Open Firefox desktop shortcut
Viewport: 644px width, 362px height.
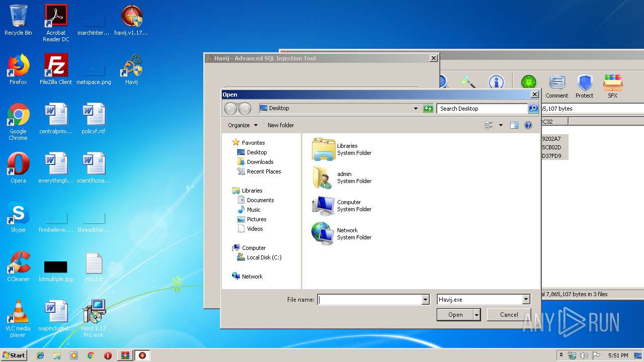[18, 69]
